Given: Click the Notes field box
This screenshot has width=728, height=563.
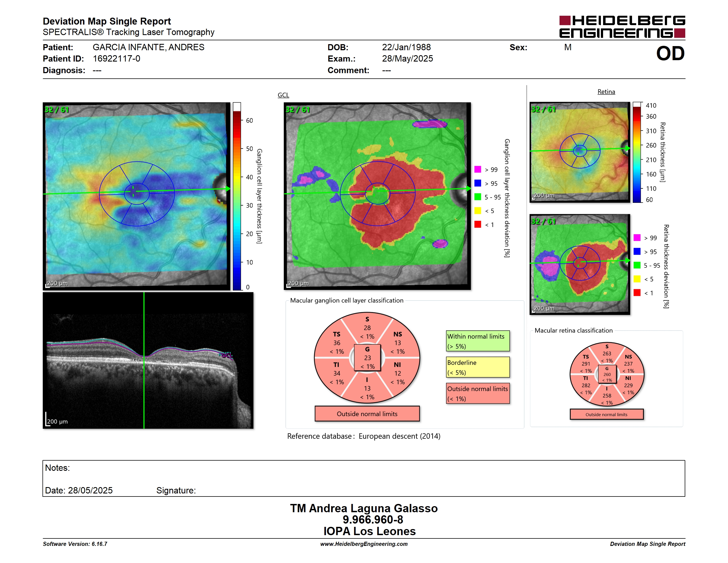Looking at the screenshot, I should [x=364, y=478].
